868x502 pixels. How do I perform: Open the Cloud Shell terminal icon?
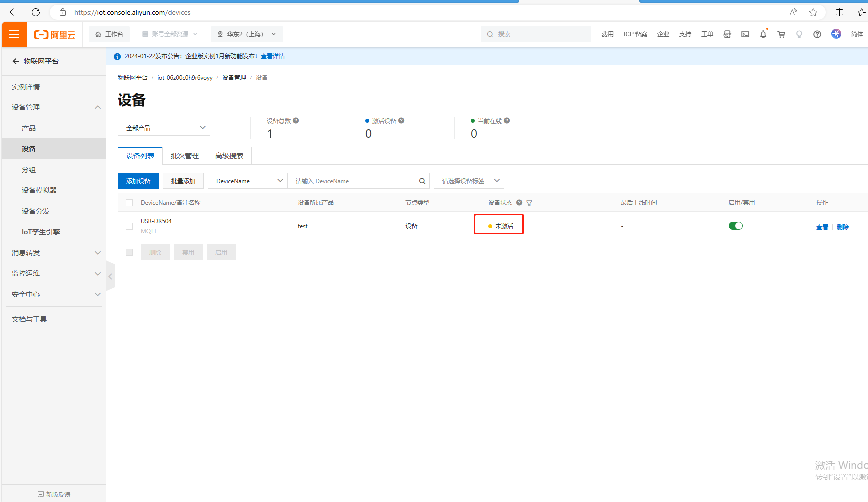745,34
